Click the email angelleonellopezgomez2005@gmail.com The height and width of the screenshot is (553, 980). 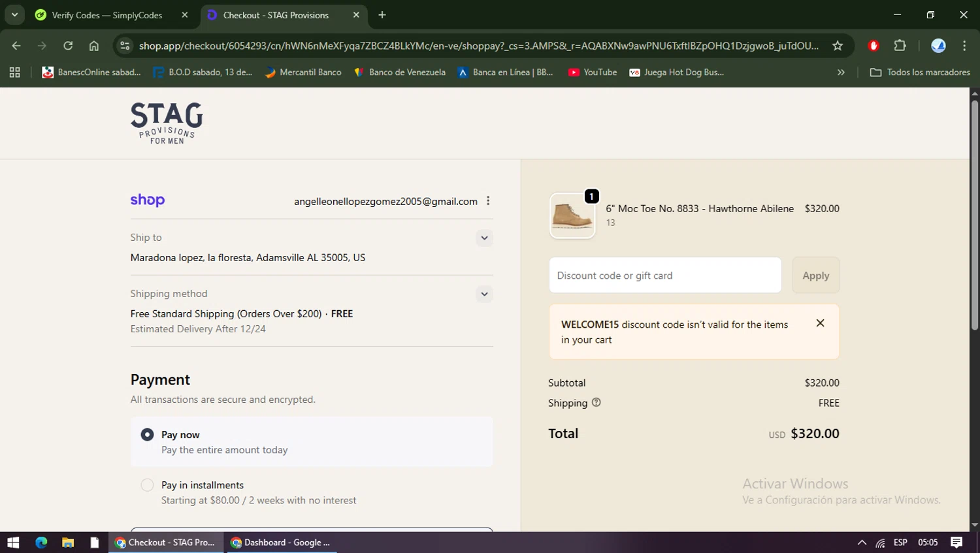pos(385,201)
